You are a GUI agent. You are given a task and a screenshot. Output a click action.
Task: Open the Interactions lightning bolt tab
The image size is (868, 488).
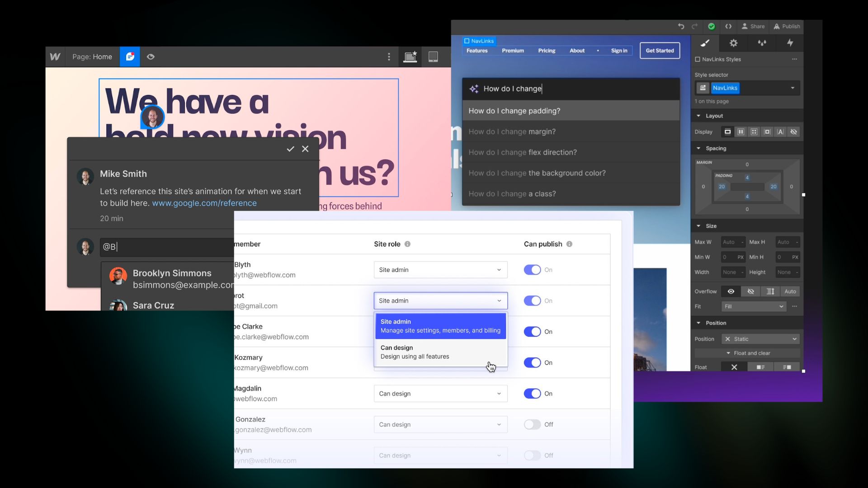[790, 43]
